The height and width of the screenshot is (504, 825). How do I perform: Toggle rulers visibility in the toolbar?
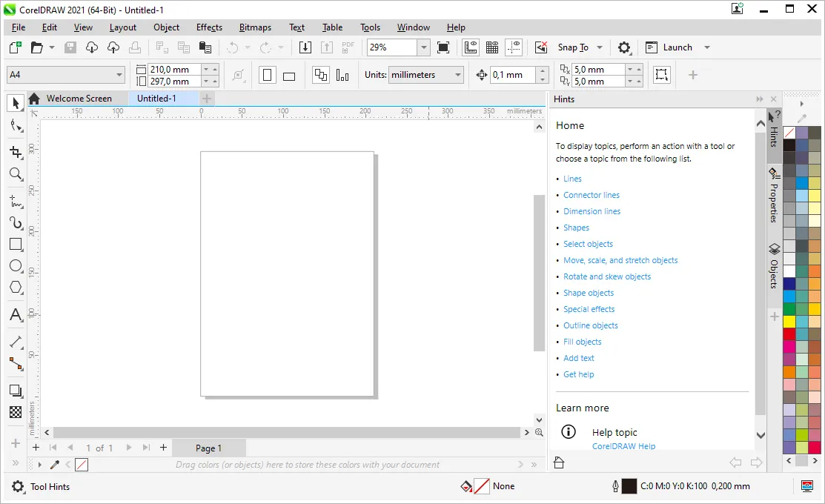tap(471, 47)
